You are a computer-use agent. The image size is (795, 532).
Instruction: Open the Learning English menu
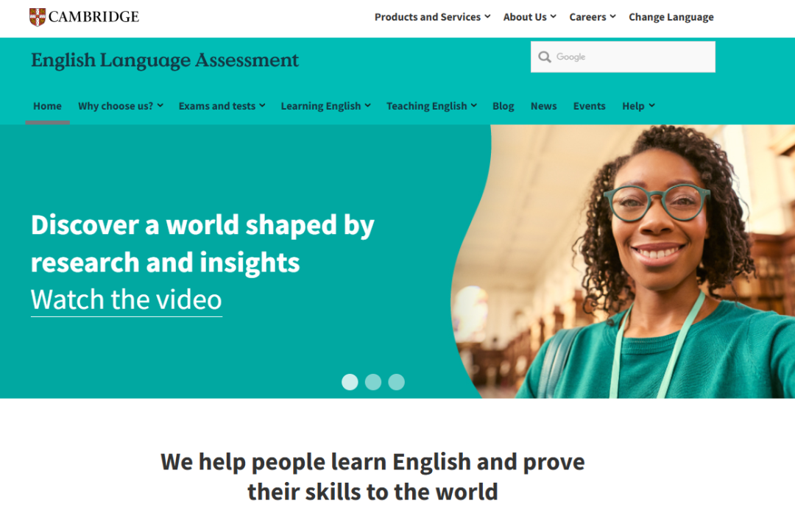coord(326,106)
